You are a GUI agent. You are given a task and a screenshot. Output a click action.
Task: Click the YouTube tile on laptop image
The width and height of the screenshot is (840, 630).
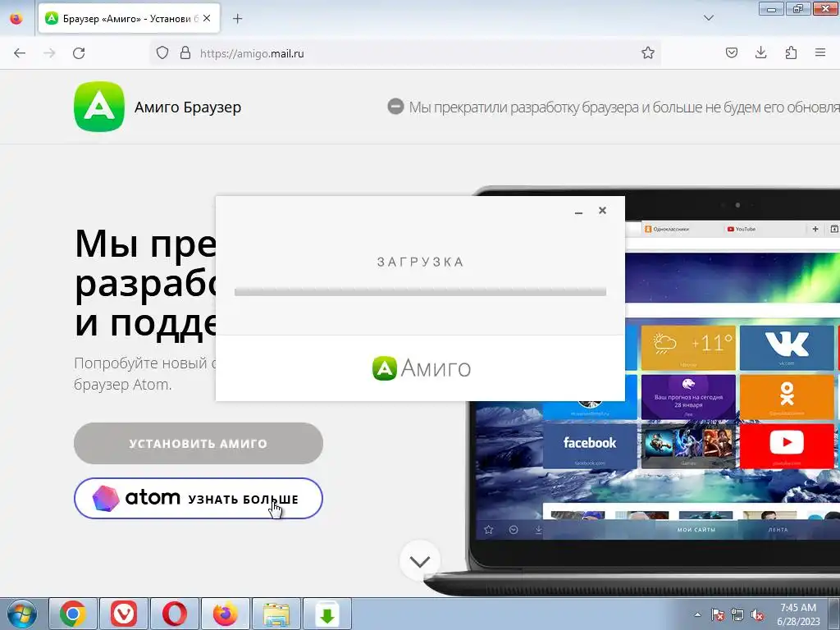(787, 445)
